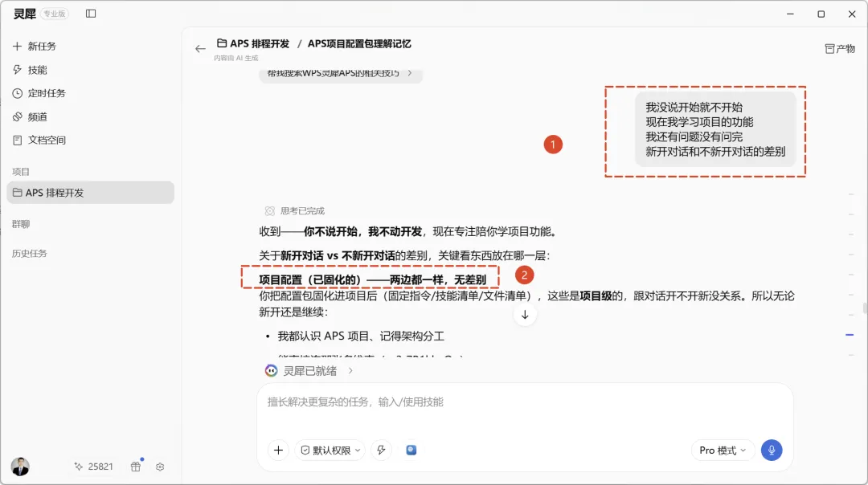Open settings gear icon
The width and height of the screenshot is (868, 485).
[x=160, y=467]
